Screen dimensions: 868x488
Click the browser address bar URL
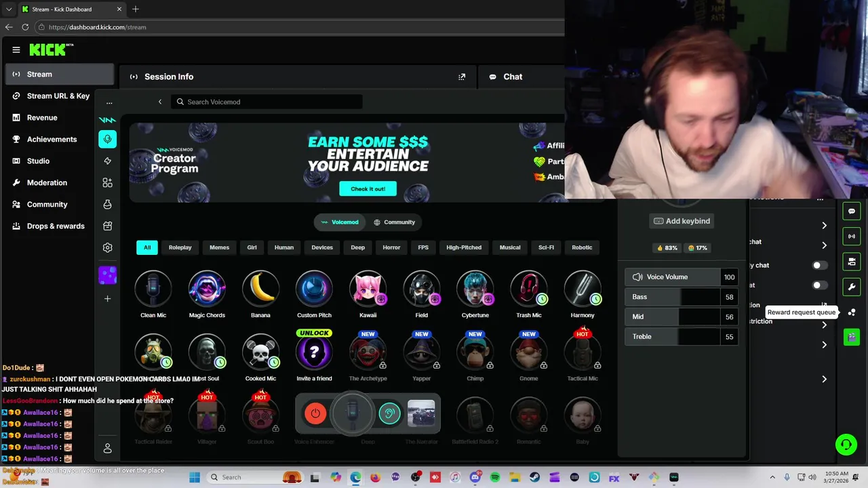pyautogui.click(x=97, y=27)
